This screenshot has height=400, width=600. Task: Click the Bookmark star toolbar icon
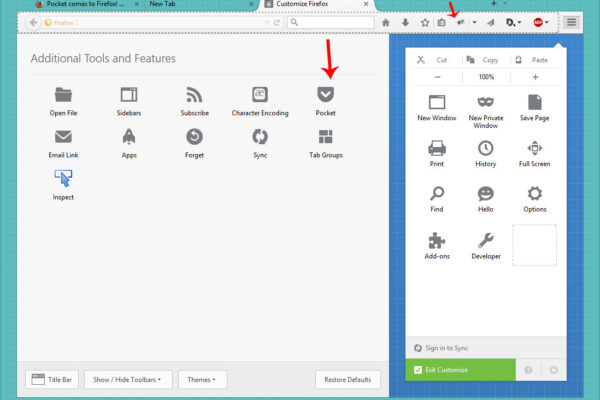(x=425, y=23)
